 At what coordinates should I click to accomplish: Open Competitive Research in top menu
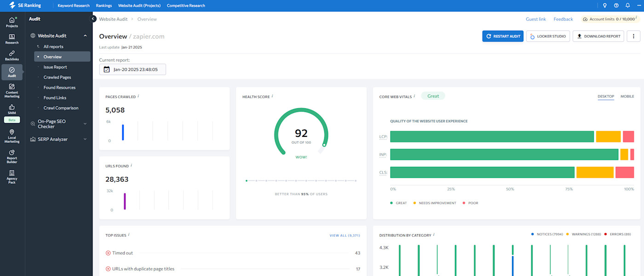(186, 6)
